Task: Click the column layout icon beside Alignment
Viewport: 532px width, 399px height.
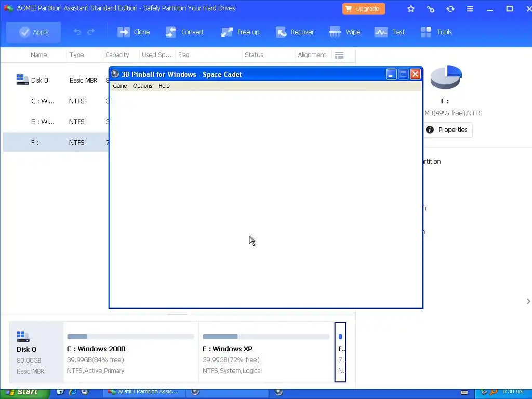Action: point(339,55)
